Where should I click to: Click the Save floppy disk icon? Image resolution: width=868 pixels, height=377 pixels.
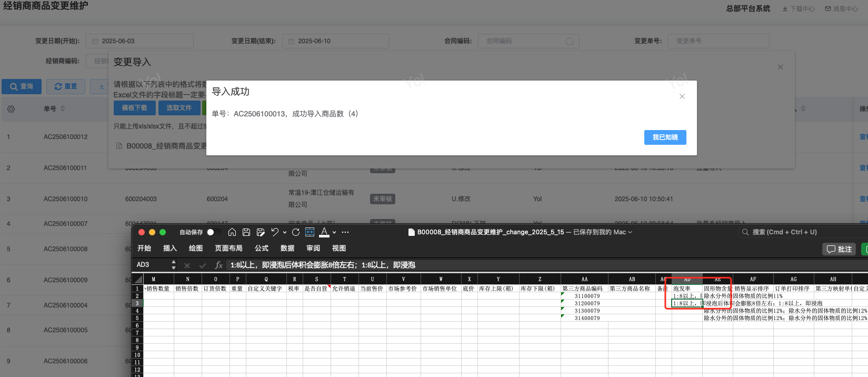click(246, 232)
